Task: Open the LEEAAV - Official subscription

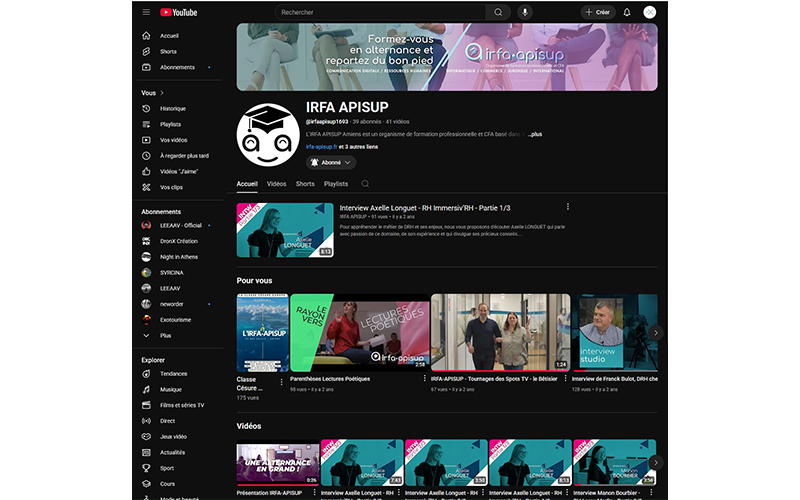Action: (179, 226)
